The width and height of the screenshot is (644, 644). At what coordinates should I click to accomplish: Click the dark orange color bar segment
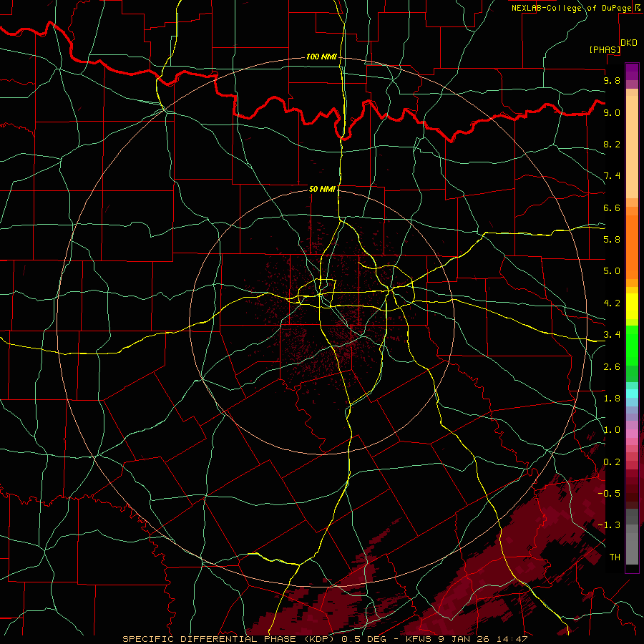point(632,246)
